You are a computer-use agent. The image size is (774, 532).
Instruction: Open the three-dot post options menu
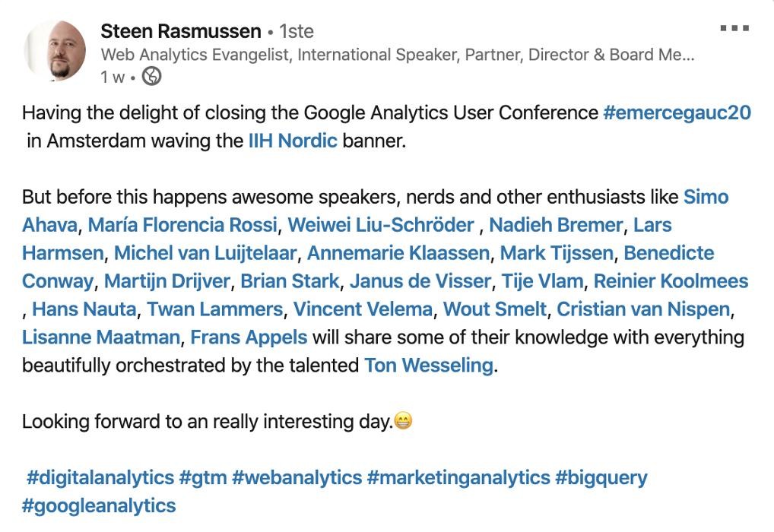[x=734, y=29]
